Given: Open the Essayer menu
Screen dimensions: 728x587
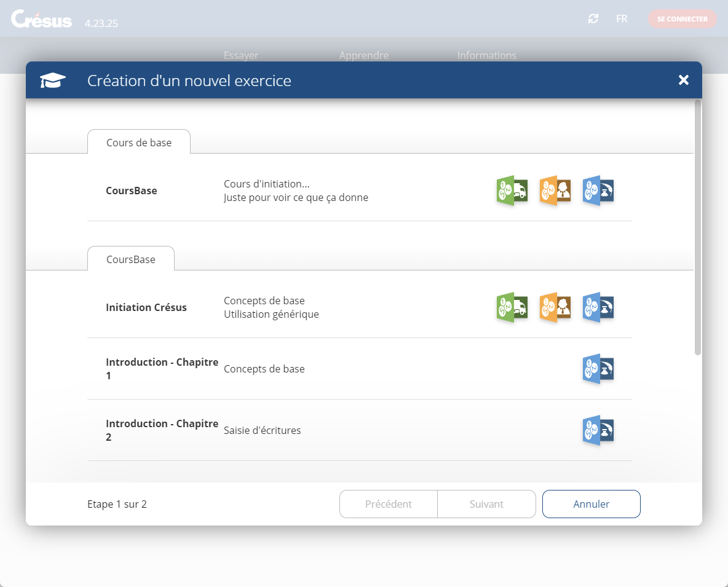Looking at the screenshot, I should coord(241,55).
